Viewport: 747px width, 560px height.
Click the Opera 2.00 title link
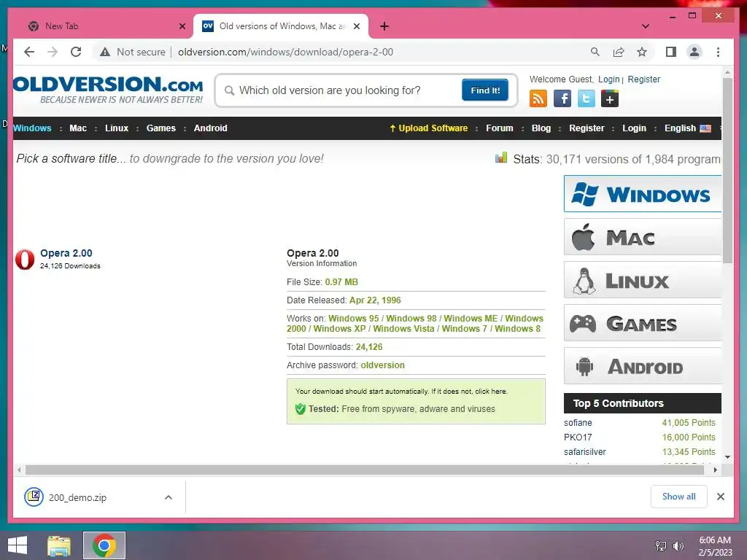click(66, 253)
